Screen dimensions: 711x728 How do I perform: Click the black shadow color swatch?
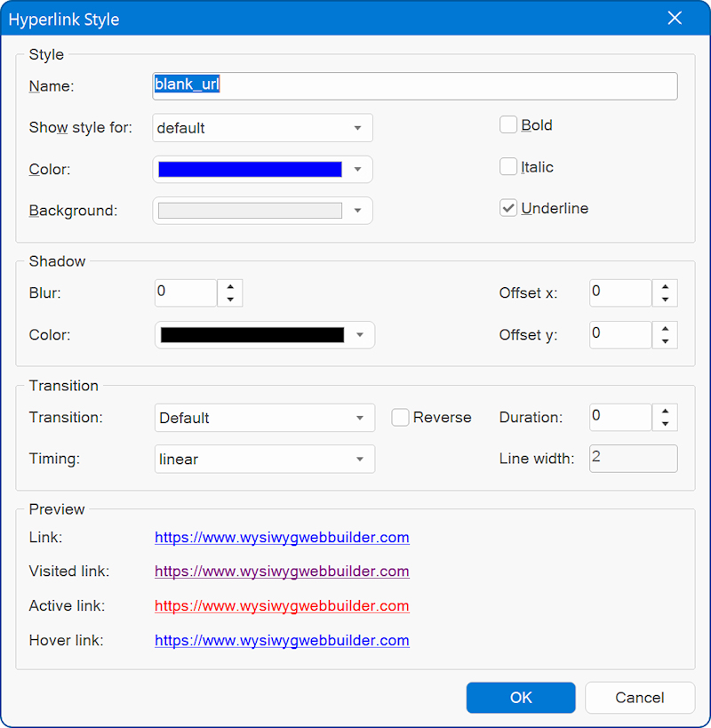[x=252, y=335]
